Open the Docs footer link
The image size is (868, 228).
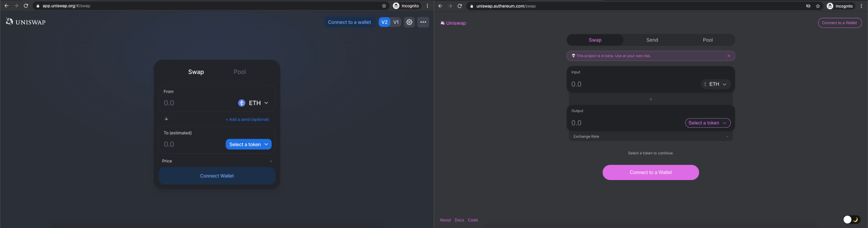click(x=459, y=220)
